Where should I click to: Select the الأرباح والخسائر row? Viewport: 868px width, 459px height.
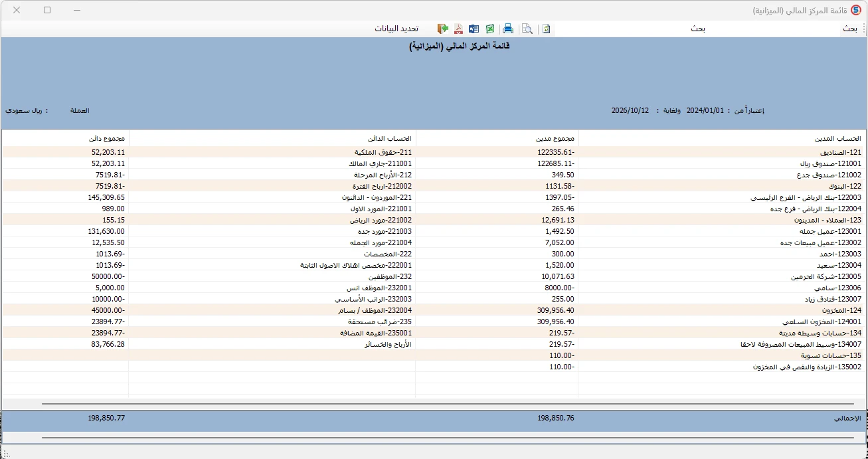(x=387, y=344)
